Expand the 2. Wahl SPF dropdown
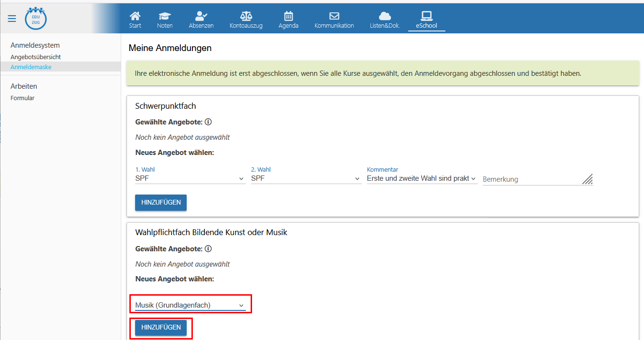Image resolution: width=644 pixels, height=340 pixels. pyautogui.click(x=306, y=178)
